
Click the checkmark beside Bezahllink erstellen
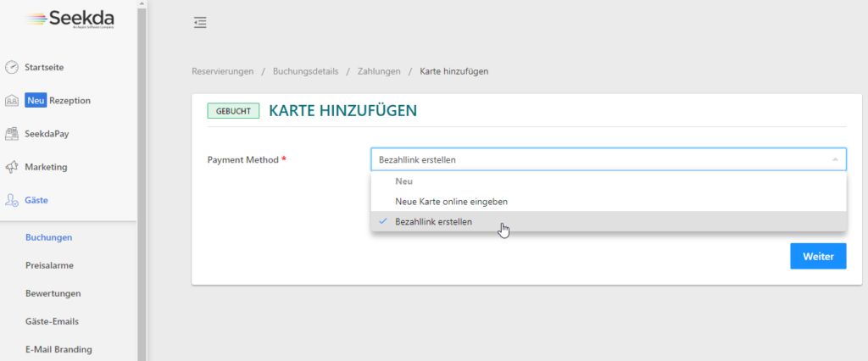pyautogui.click(x=383, y=222)
